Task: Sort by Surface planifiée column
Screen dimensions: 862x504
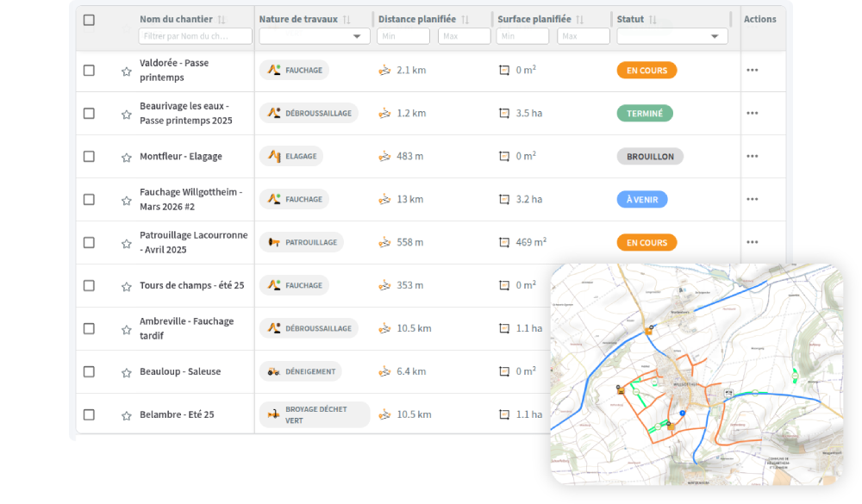Action: point(579,20)
